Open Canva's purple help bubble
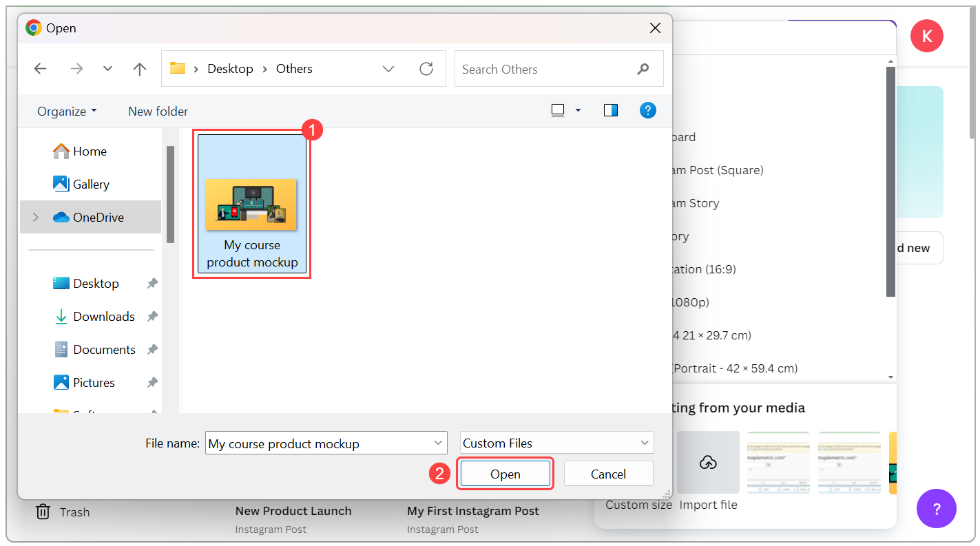980x546 pixels. click(x=937, y=508)
